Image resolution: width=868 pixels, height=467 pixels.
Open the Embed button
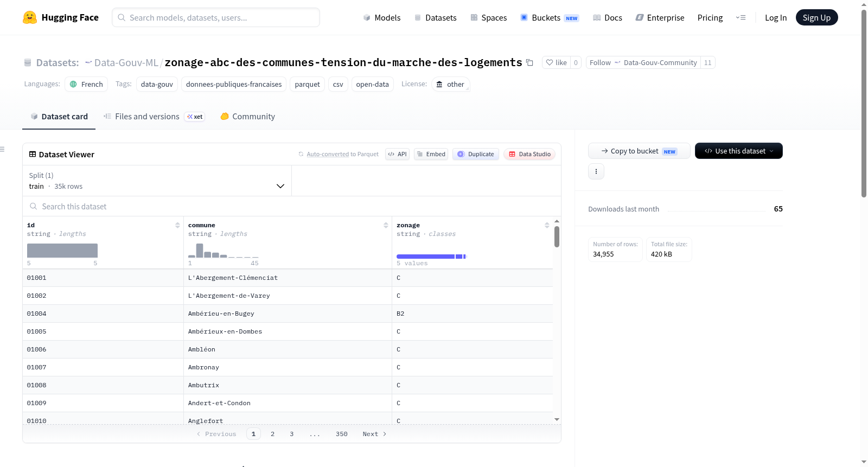[431, 154]
